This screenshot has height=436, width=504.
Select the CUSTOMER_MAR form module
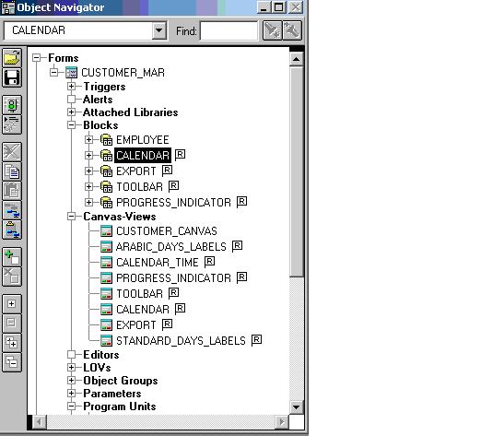123,73
